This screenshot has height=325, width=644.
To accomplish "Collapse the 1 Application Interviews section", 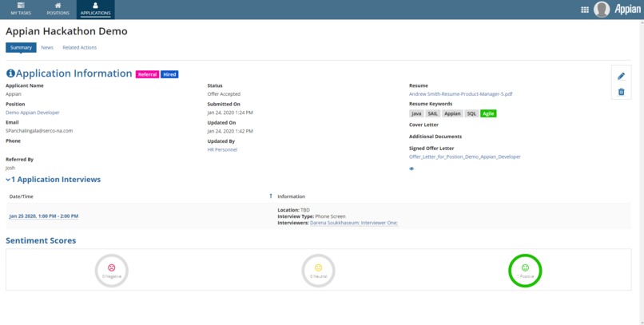I will coord(54,180).
